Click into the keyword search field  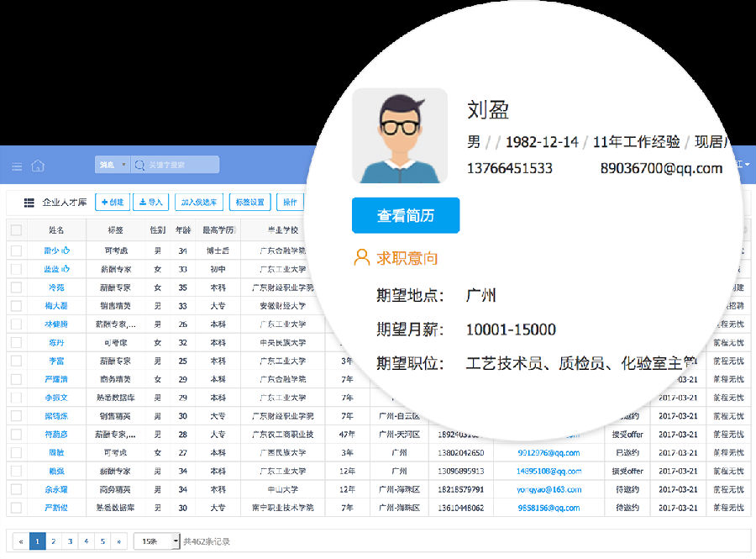(181, 165)
